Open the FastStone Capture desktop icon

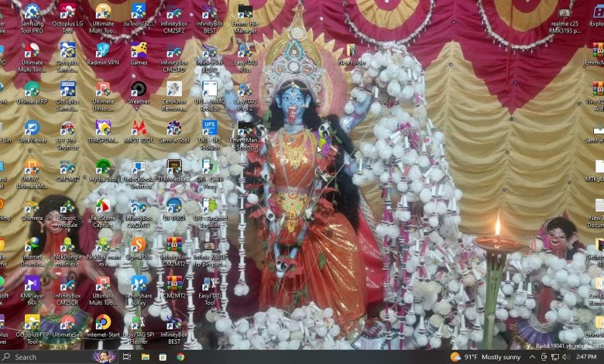tap(103, 207)
